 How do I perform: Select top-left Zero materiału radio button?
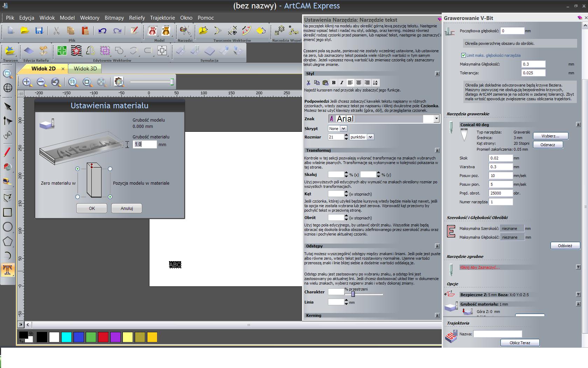coord(78,169)
